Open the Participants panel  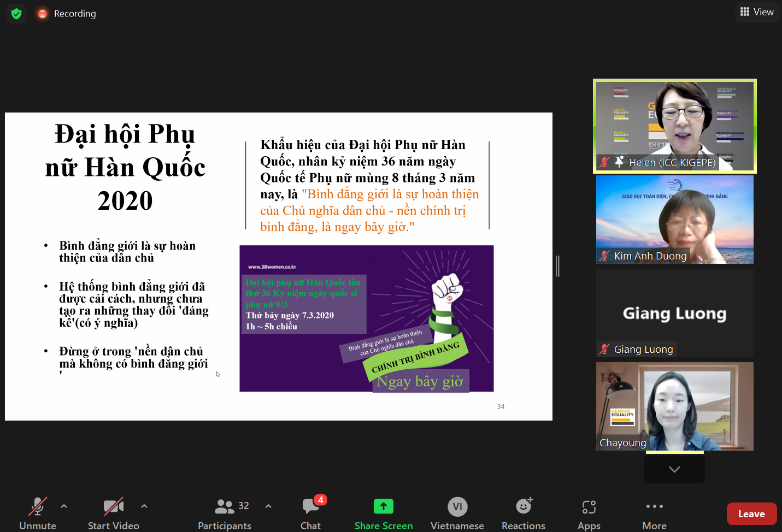point(225,513)
